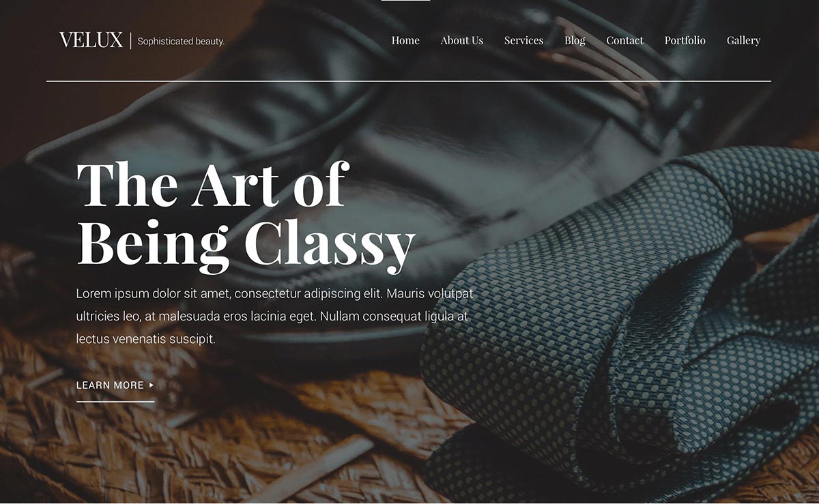The height and width of the screenshot is (504, 819).
Task: Click the white active indicator bar above Home
Action: click(405, 1)
